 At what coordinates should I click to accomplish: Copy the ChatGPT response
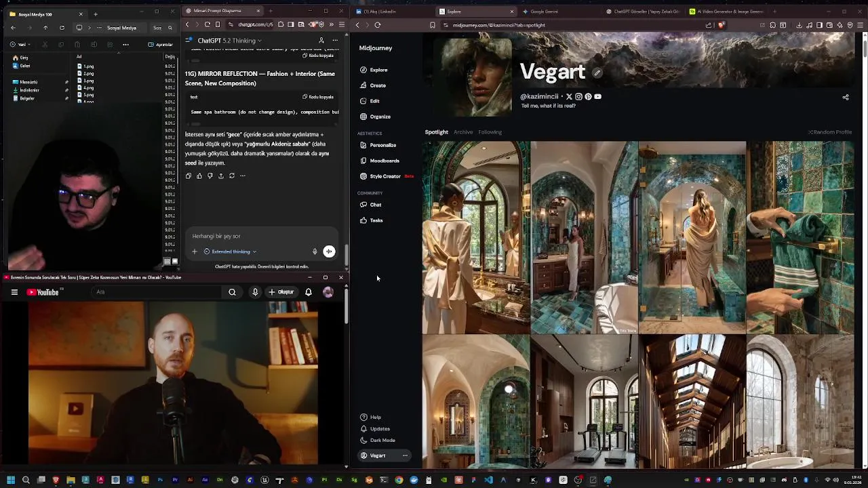[x=189, y=176]
